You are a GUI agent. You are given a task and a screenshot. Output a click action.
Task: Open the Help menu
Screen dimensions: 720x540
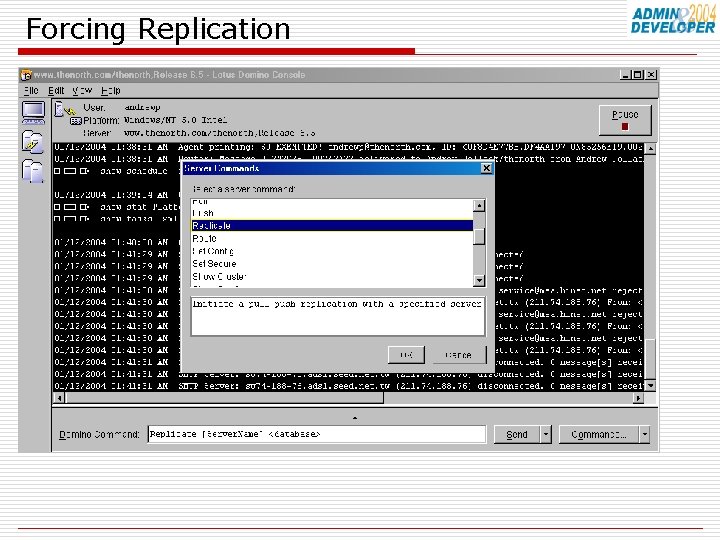(x=111, y=90)
